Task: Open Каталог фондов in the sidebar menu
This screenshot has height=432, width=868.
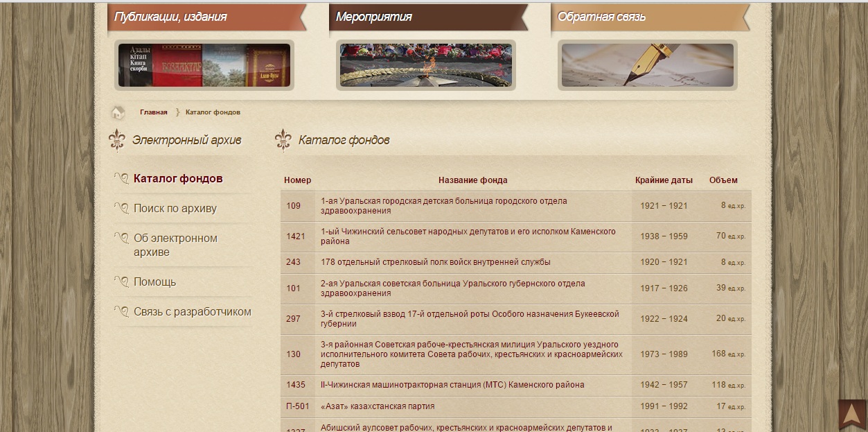Action: [x=178, y=179]
